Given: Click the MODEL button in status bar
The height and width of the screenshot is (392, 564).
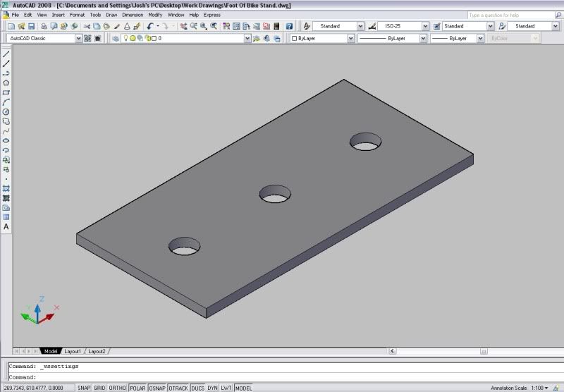Looking at the screenshot, I should pos(243,388).
